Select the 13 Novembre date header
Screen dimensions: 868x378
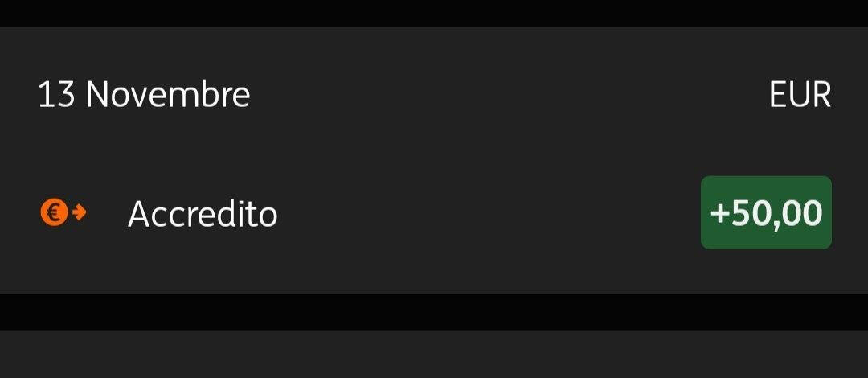click(x=144, y=95)
